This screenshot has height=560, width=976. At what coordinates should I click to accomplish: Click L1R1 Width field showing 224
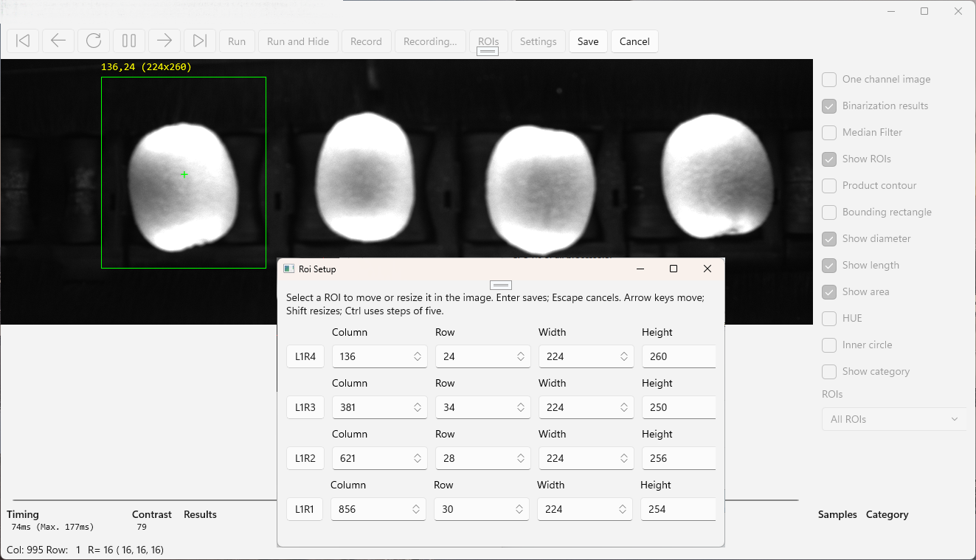pyautogui.click(x=585, y=509)
